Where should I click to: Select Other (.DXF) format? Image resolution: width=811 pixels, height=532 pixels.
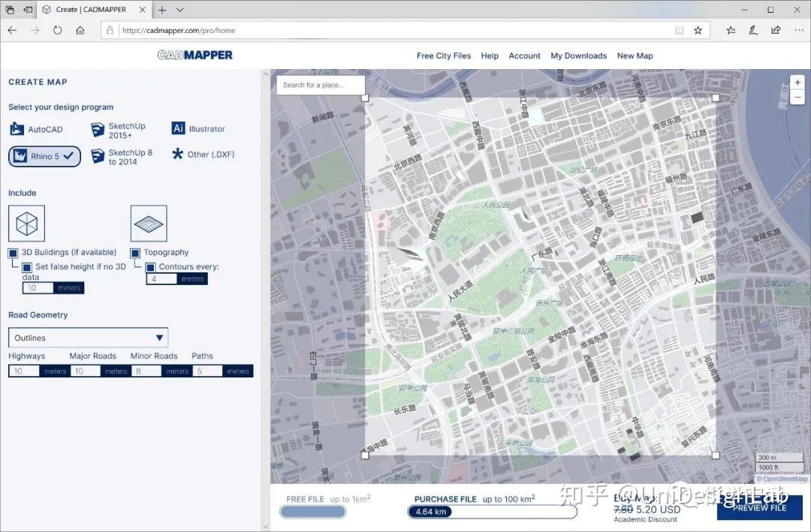[x=204, y=154]
